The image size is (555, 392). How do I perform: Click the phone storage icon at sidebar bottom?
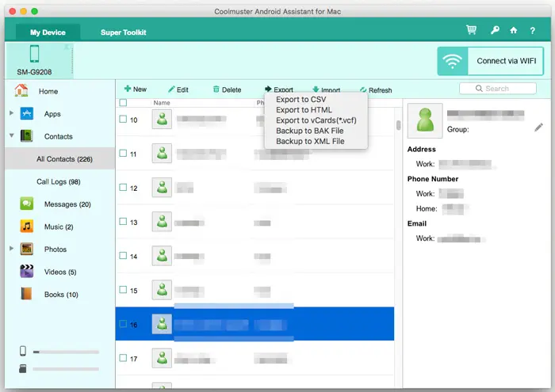[23, 351]
